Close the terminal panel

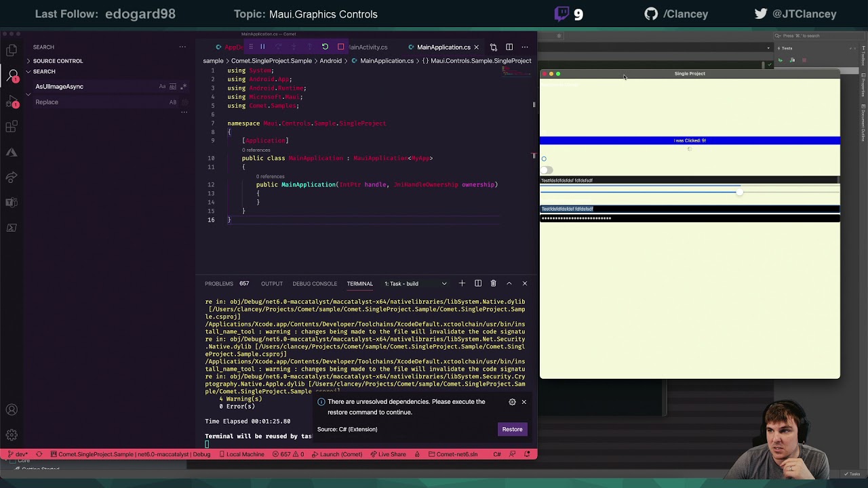pyautogui.click(x=524, y=283)
